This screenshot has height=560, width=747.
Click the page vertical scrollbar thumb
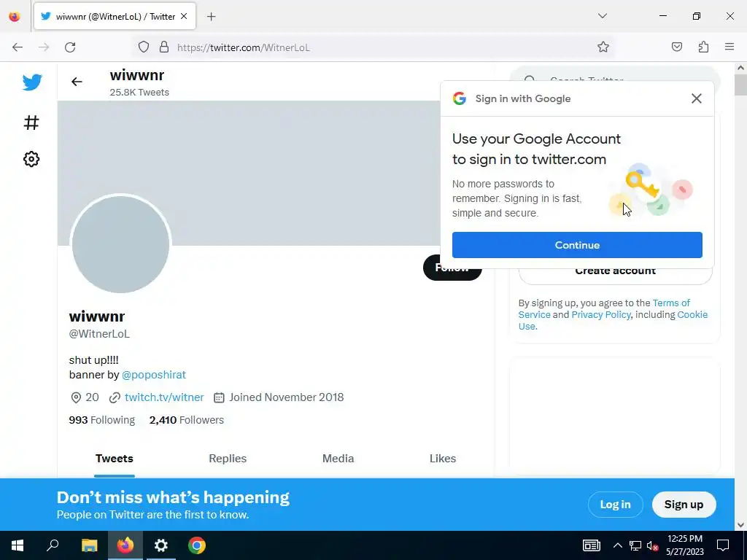coord(740,85)
